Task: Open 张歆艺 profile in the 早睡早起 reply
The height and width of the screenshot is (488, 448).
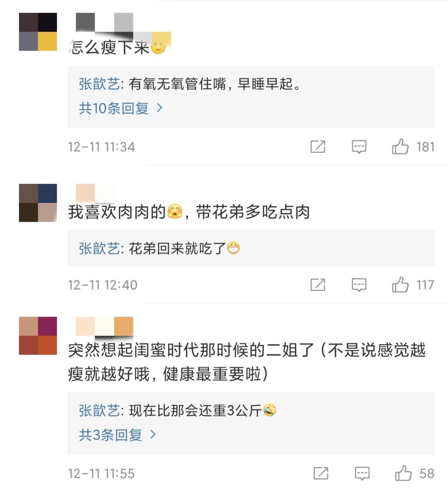Action: [99, 84]
